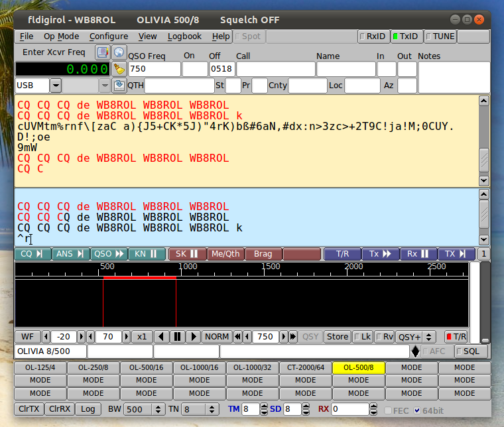Toggle the TUNE button
This screenshot has width=504, height=427.
pyautogui.click(x=440, y=36)
